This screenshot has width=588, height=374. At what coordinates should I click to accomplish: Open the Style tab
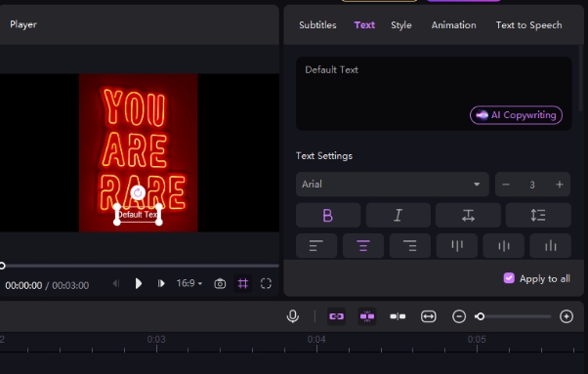pos(401,25)
